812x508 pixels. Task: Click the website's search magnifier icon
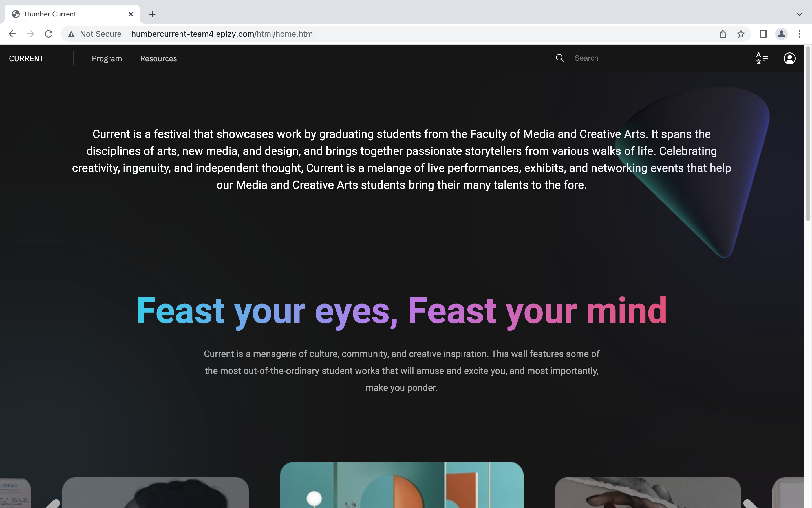pos(560,58)
